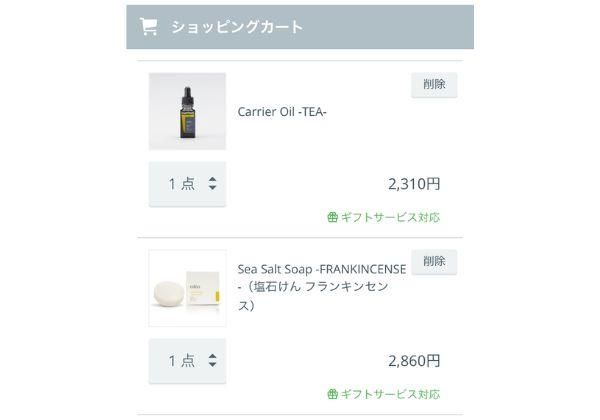Open the ギフトサービス対応 link for Carrier Oil
Image resolution: width=600 pixels, height=420 pixels.
tap(390, 217)
